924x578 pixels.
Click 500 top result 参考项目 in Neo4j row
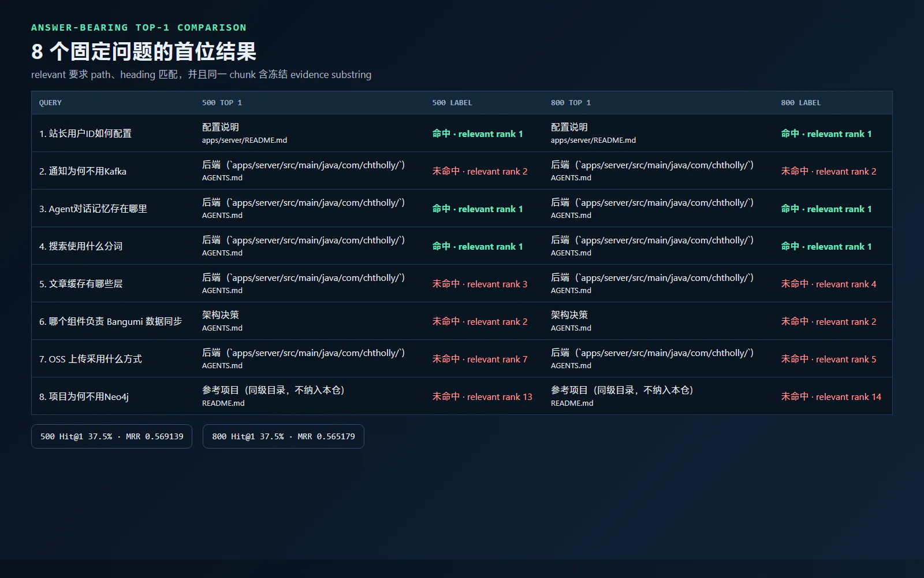pyautogui.click(x=273, y=390)
